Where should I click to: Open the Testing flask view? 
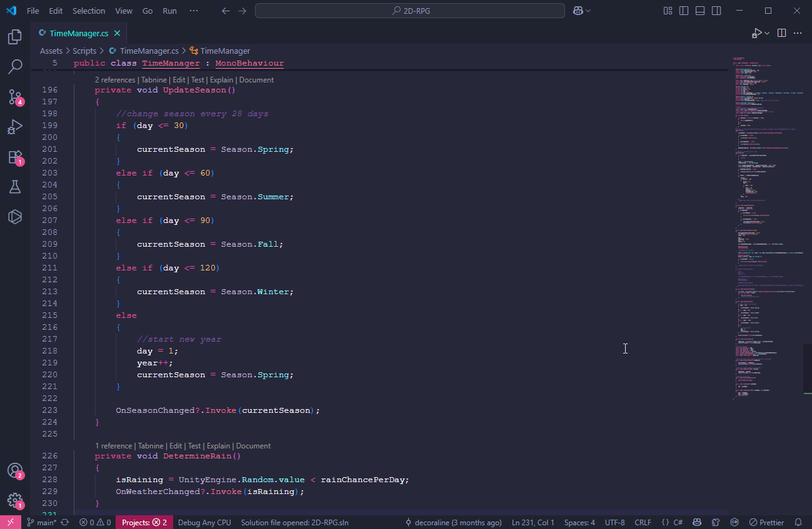click(15, 187)
